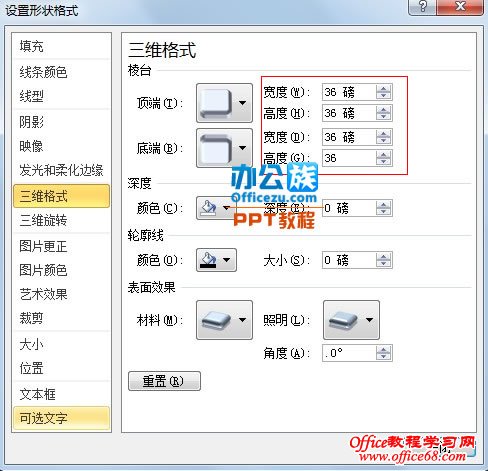Open the 大小 category in sidebar
The width and height of the screenshot is (488, 471).
pyautogui.click(x=61, y=344)
